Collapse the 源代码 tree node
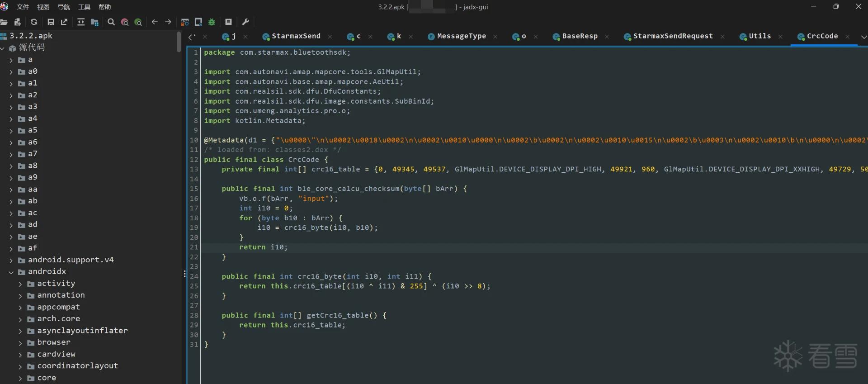 [3, 48]
